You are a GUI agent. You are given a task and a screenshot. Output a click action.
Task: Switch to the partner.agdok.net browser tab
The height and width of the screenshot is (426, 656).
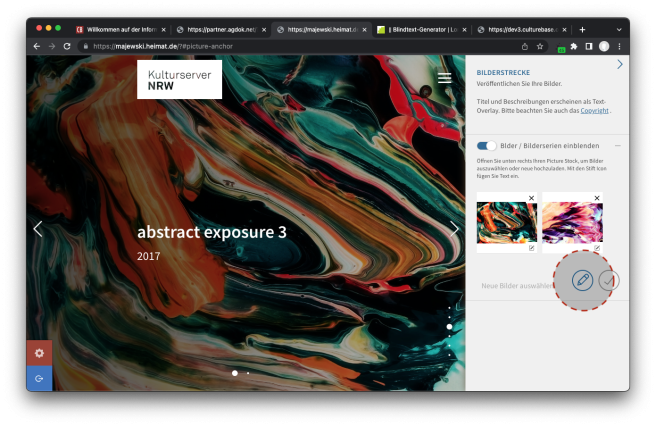click(222, 30)
